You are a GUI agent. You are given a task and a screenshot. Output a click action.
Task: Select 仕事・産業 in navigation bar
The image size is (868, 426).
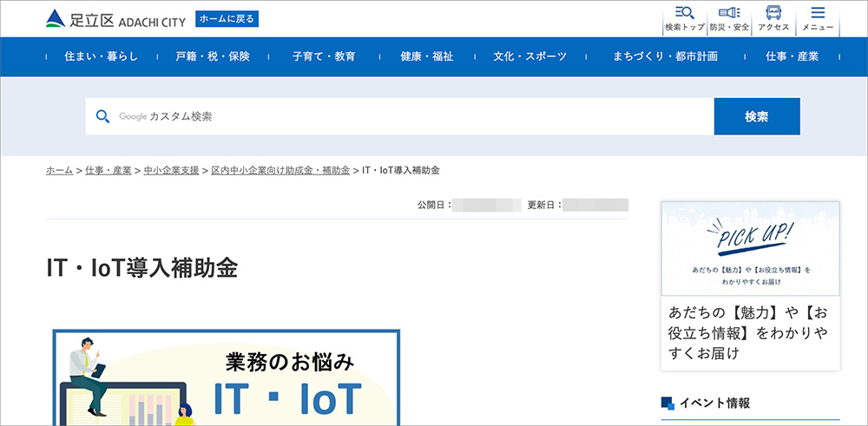coord(792,56)
